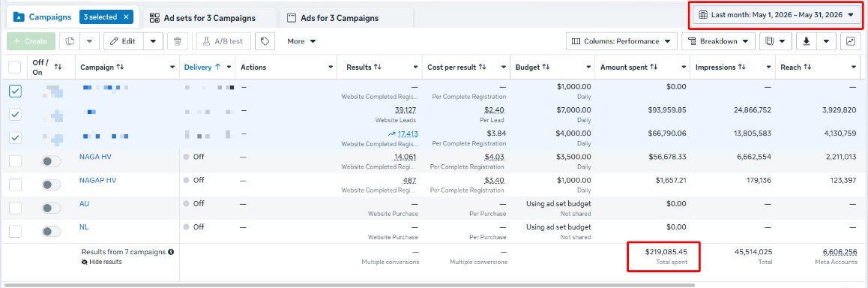Turn on the AU campaign toggle
This screenshot has width=868, height=288.
pos(52,208)
